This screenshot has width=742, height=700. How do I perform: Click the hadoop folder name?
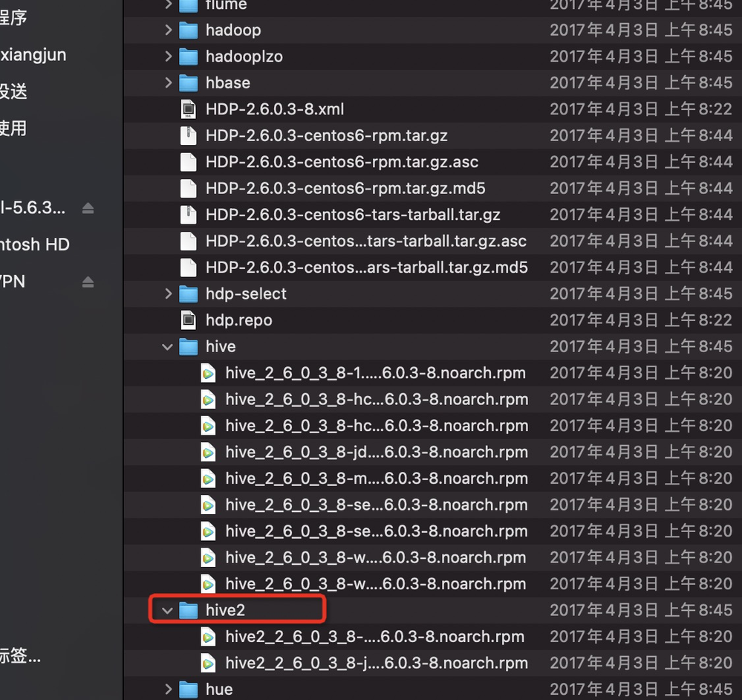[x=233, y=30]
